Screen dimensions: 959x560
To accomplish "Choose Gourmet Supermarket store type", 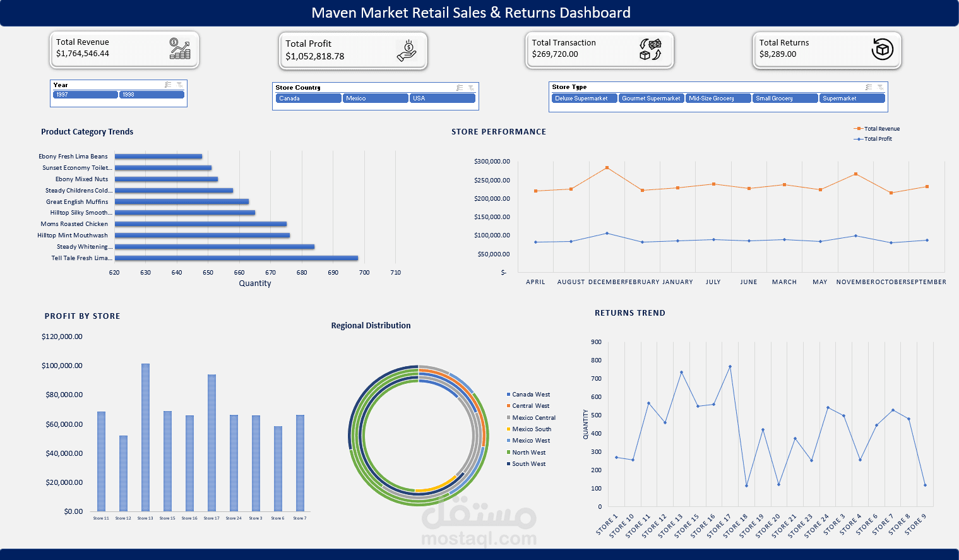I will pyautogui.click(x=652, y=98).
